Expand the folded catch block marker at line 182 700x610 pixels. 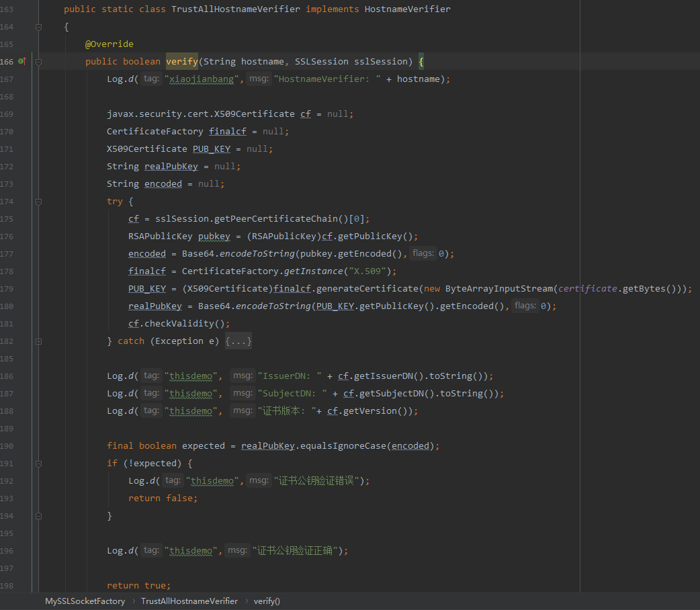[x=39, y=341]
